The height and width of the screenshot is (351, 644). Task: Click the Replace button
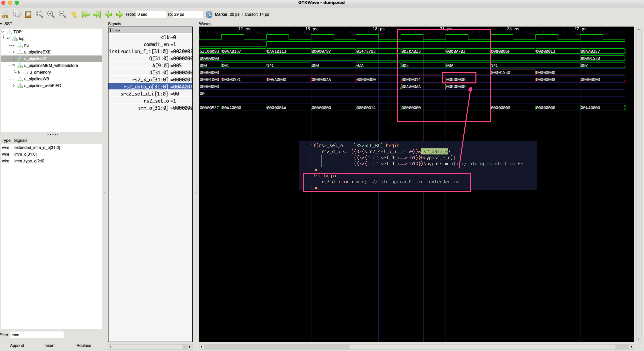pyautogui.click(x=84, y=345)
